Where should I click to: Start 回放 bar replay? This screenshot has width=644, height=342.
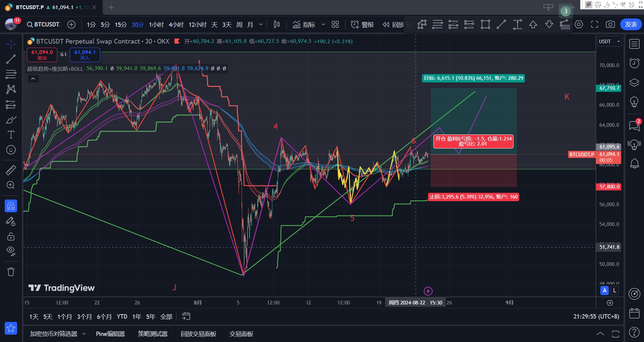pyautogui.click(x=393, y=24)
